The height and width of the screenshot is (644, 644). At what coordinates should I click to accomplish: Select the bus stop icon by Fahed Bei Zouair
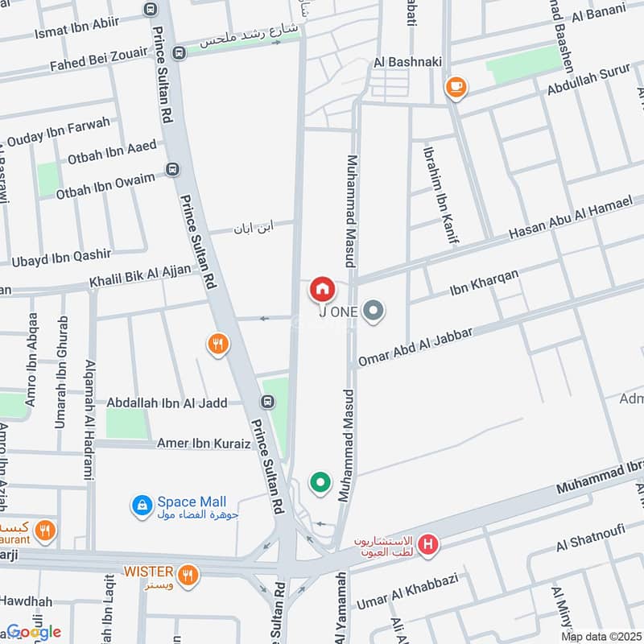(179, 52)
